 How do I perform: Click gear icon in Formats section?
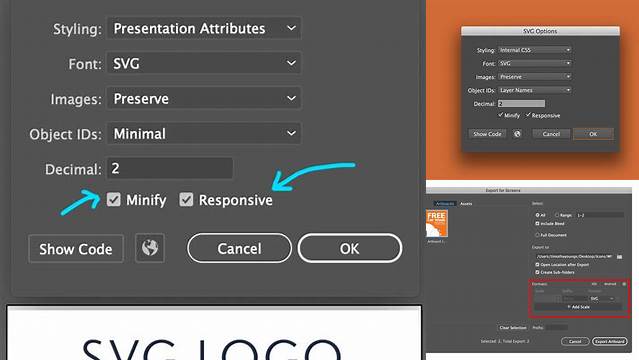point(624,284)
